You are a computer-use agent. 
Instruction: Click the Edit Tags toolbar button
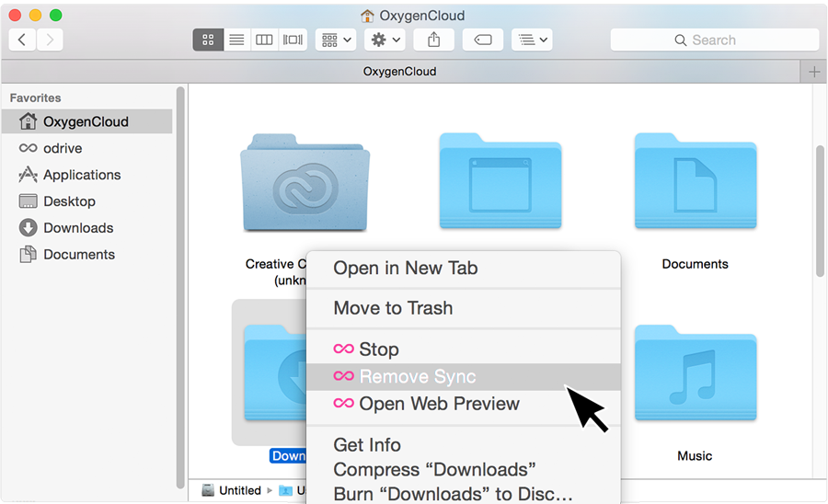tap(483, 40)
